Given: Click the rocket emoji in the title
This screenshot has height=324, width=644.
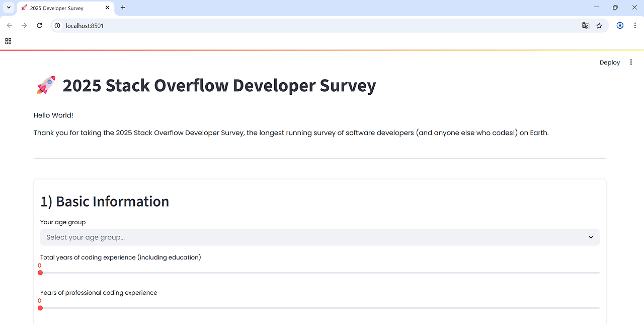Looking at the screenshot, I should 46,85.
